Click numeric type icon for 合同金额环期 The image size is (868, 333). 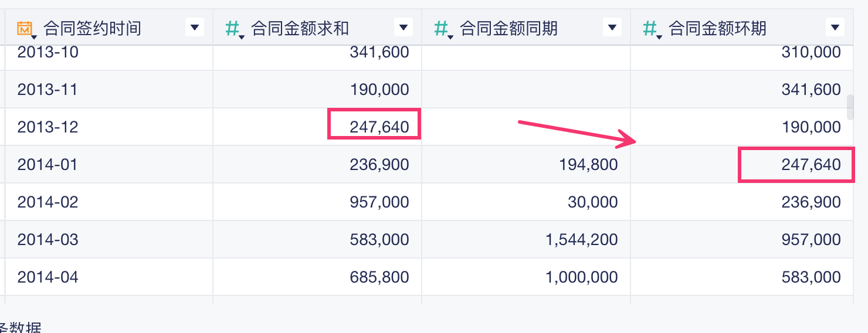650,28
